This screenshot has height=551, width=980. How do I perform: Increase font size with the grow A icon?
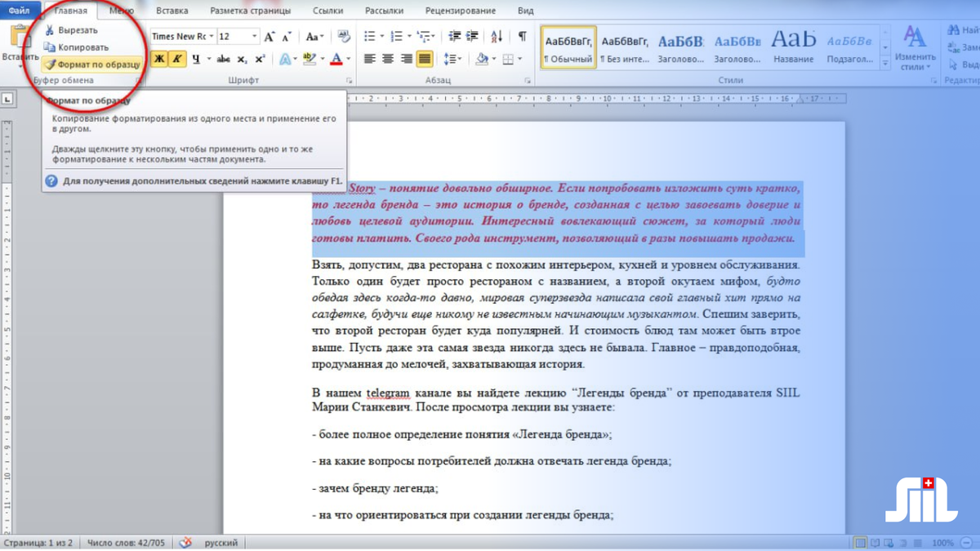click(x=269, y=37)
